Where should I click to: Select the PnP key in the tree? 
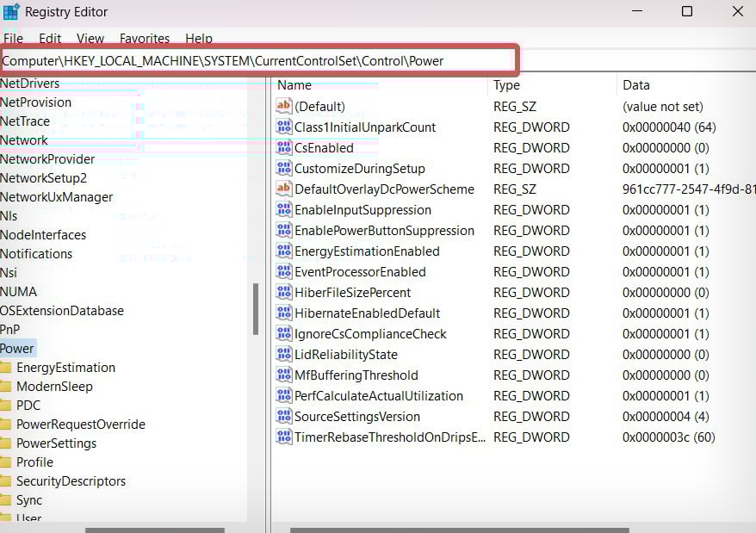tap(10, 330)
